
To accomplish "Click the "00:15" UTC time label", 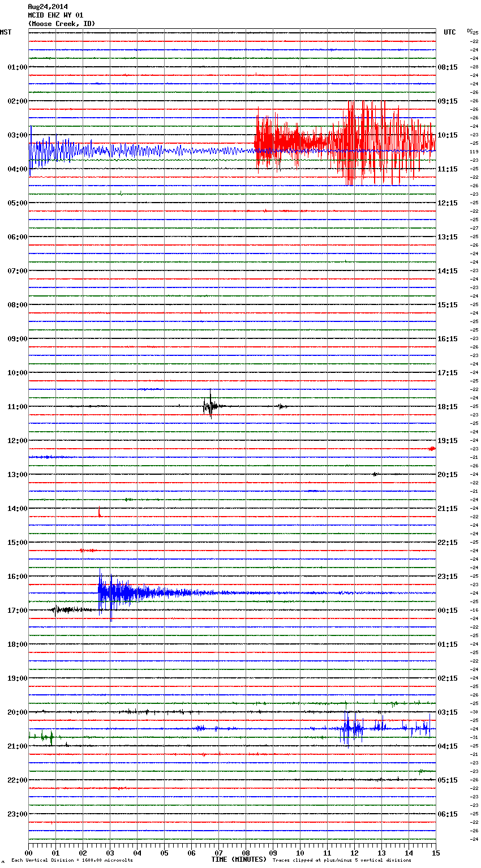I will pos(448,610).
